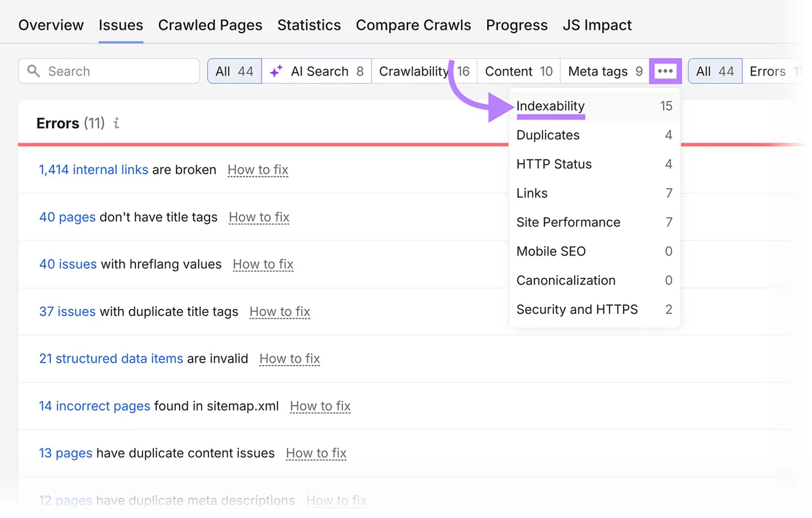Select the All 44 category filter
Image resolution: width=812 pixels, height=518 pixels.
pos(235,71)
